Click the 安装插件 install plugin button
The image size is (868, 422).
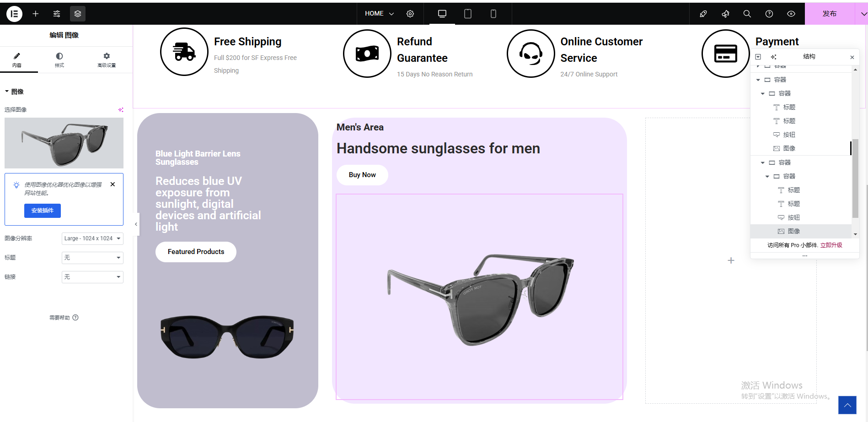pos(43,211)
